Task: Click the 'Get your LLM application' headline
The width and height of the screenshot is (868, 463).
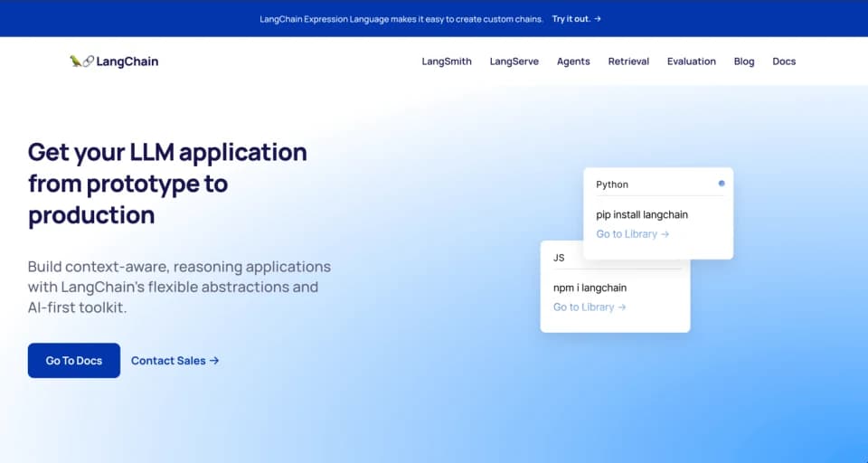Action: click(x=168, y=184)
